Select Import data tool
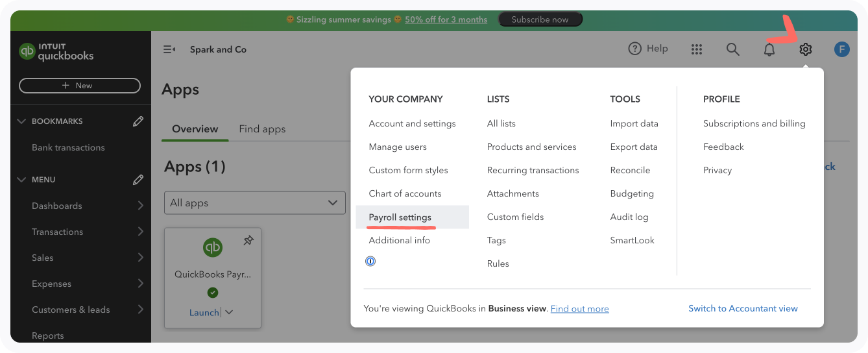The height and width of the screenshot is (353, 868). click(634, 123)
